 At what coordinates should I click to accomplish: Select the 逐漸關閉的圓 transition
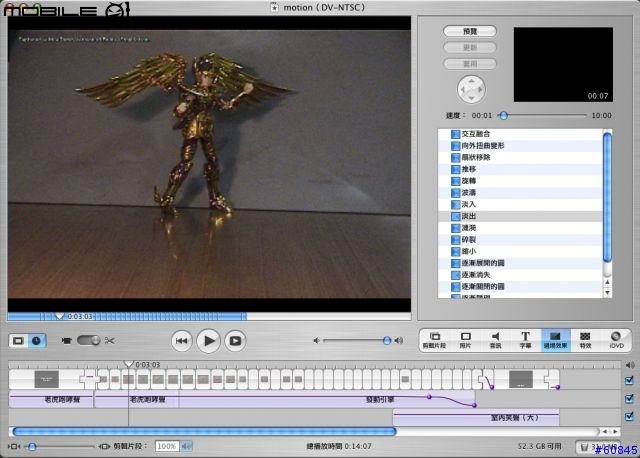(x=520, y=287)
